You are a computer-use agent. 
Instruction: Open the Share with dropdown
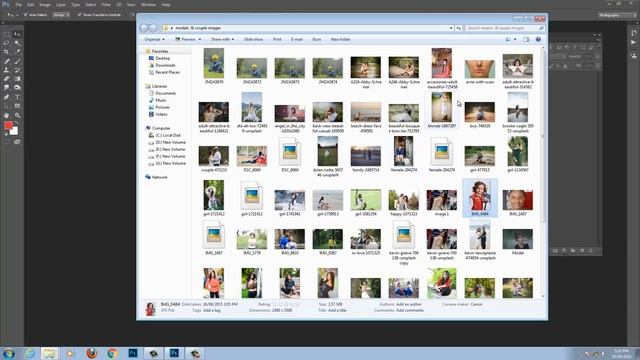point(222,39)
